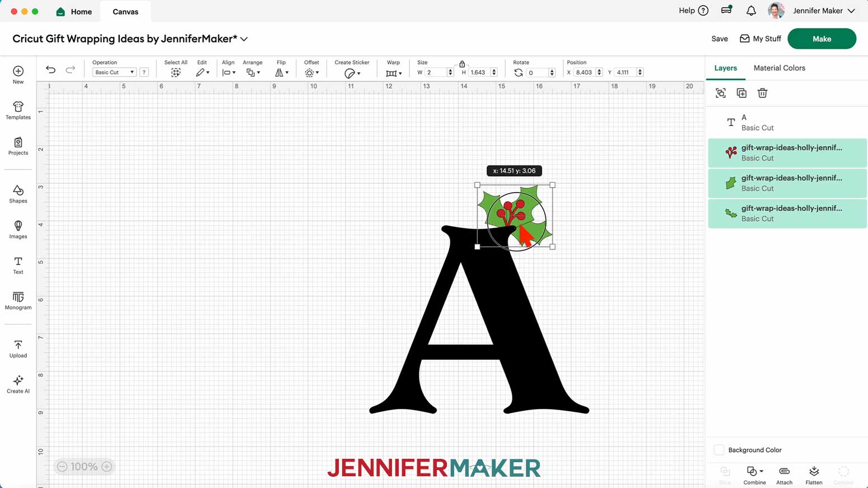Click the 100% zoom level label

click(85, 466)
